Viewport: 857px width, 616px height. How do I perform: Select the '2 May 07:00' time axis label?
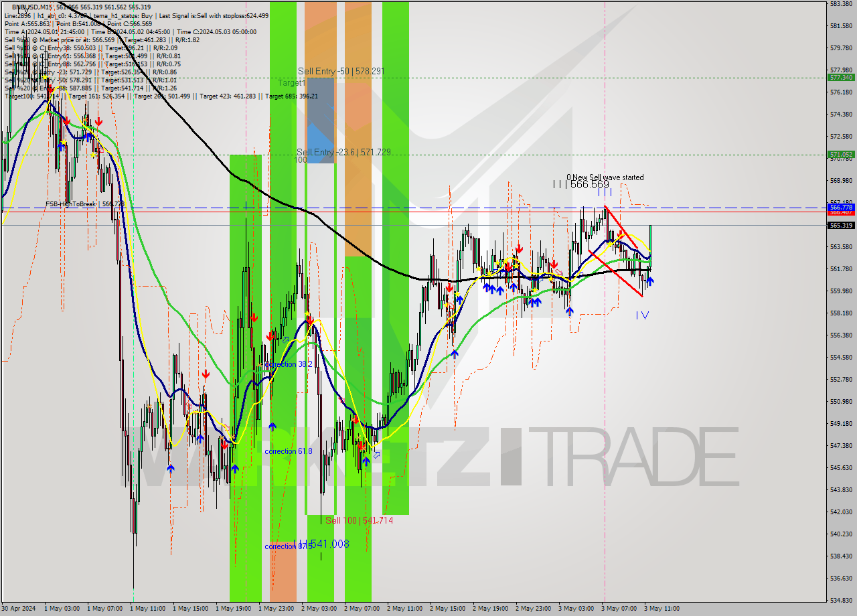[x=362, y=609]
